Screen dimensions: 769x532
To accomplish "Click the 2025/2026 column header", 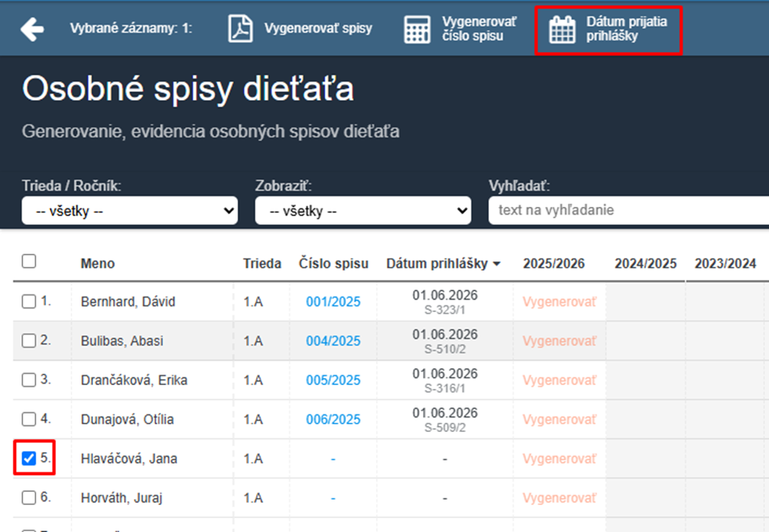I will click(x=554, y=264).
